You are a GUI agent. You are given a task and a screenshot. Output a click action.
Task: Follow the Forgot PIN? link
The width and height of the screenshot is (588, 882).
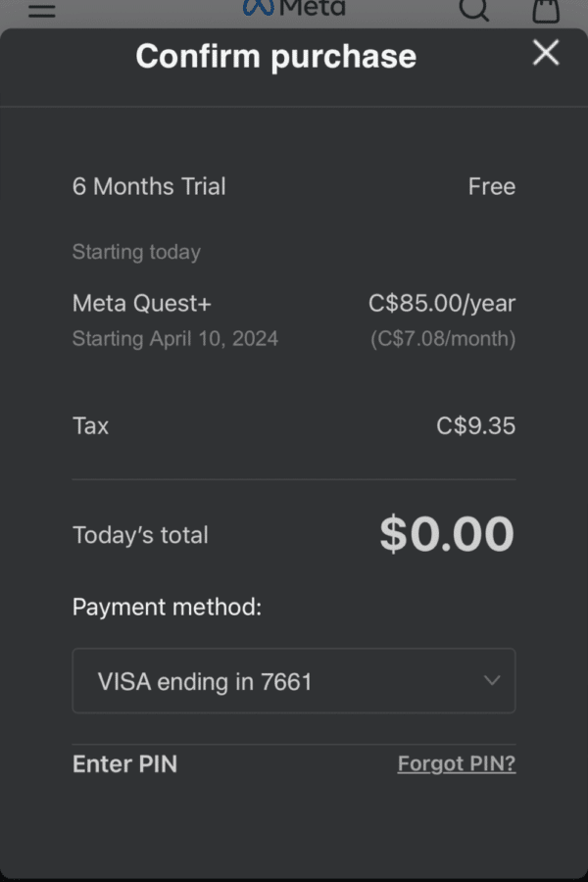click(457, 763)
